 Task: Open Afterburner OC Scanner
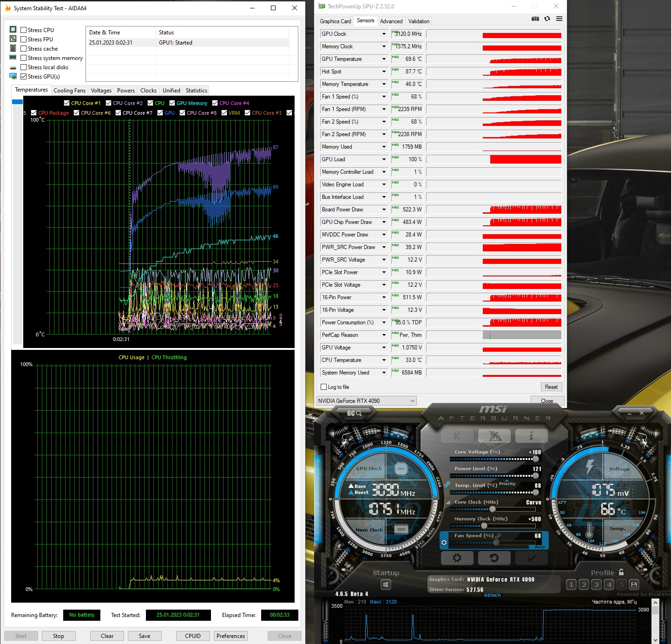[x=354, y=413]
